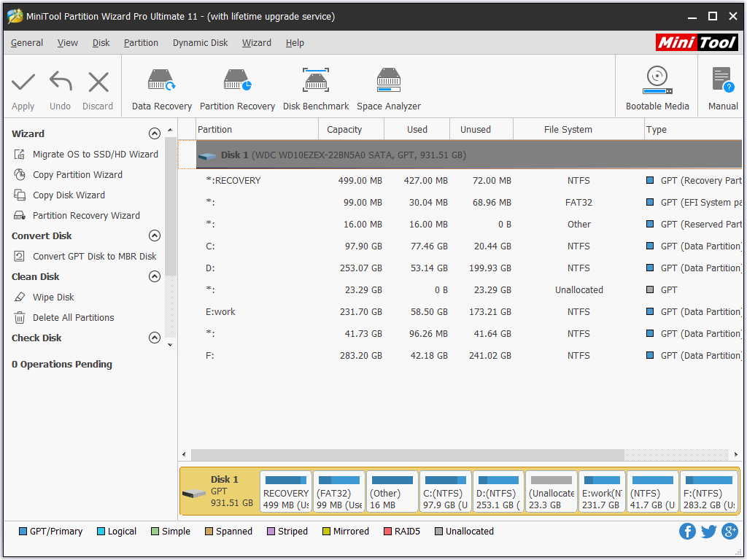747x560 pixels.
Task: Choose Wipe Disk action
Action: pyautogui.click(x=53, y=297)
